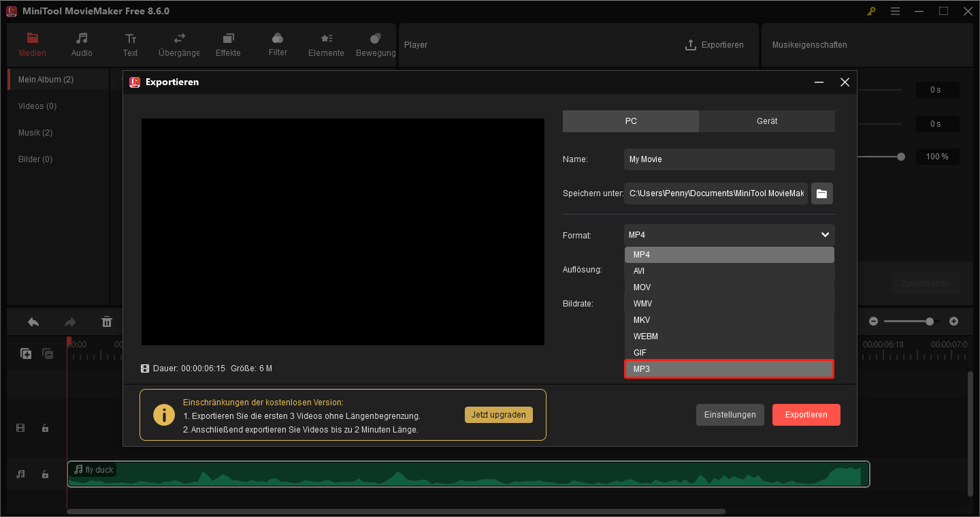Viewport: 980px width, 517px height.
Task: Click the black export preview area
Action: coord(343,232)
